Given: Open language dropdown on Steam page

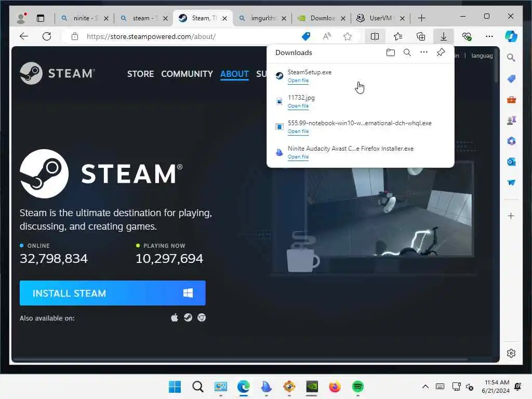Looking at the screenshot, I should coord(482,56).
